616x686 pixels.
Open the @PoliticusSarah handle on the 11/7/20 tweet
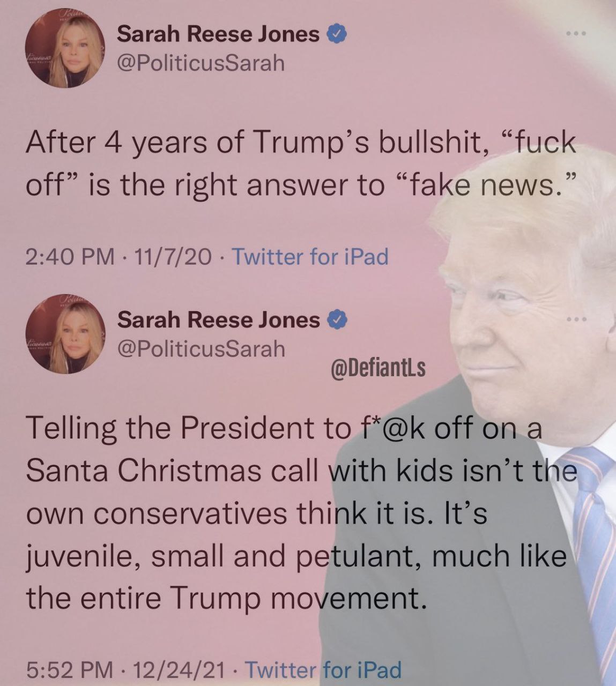coord(201,63)
